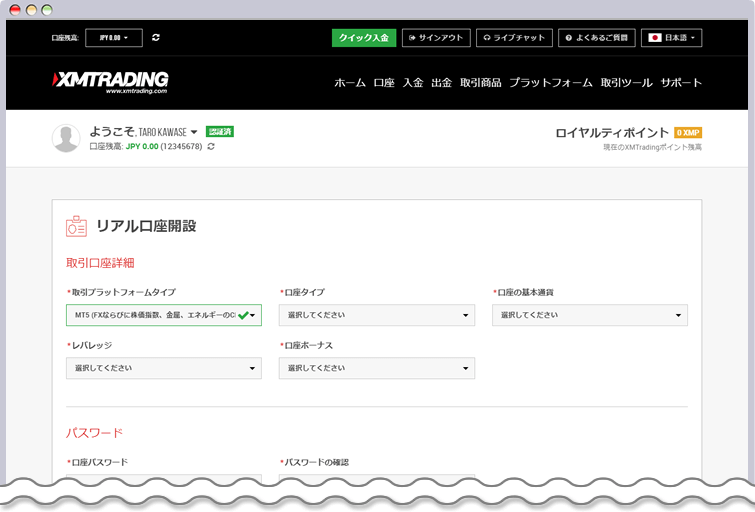755x512 pixels.
Task: Expand the TARO KAWASE account arrow
Action: pos(194,132)
